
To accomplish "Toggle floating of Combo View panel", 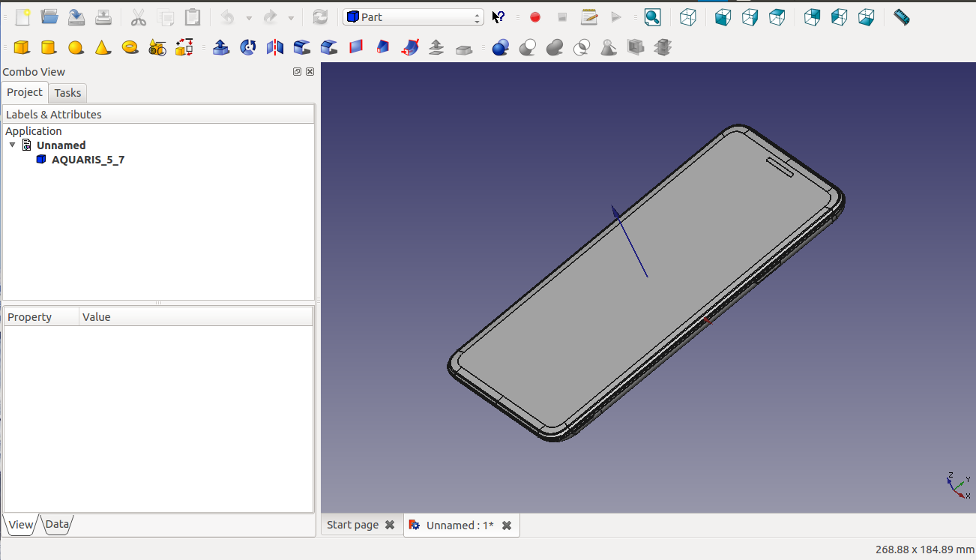I will coord(298,72).
